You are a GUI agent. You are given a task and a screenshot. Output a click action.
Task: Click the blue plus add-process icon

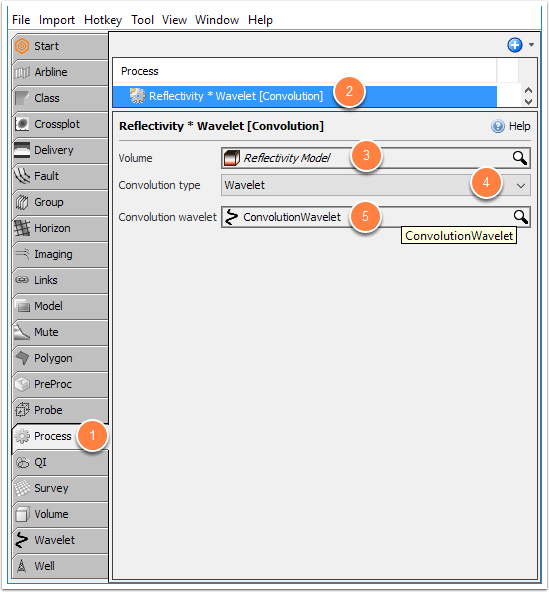[515, 45]
